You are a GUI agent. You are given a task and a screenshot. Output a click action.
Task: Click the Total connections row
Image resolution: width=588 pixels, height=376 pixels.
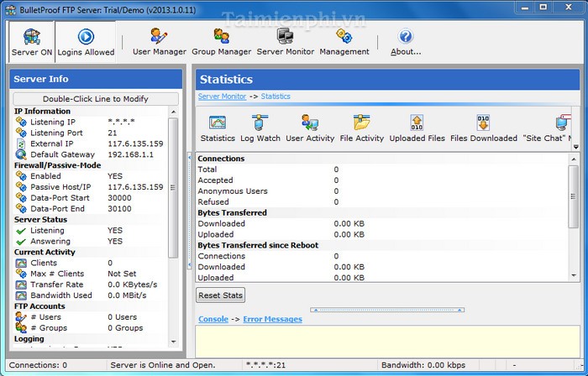click(x=382, y=170)
